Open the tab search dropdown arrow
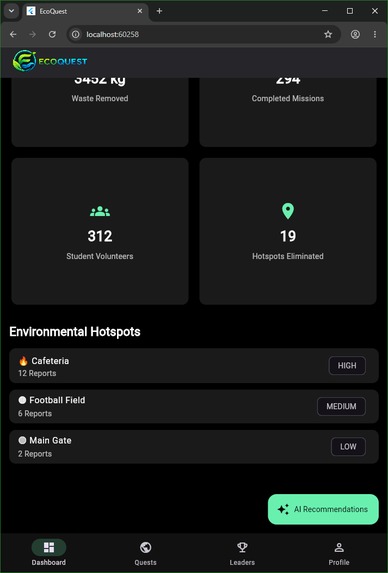This screenshot has height=573, width=388. click(11, 11)
